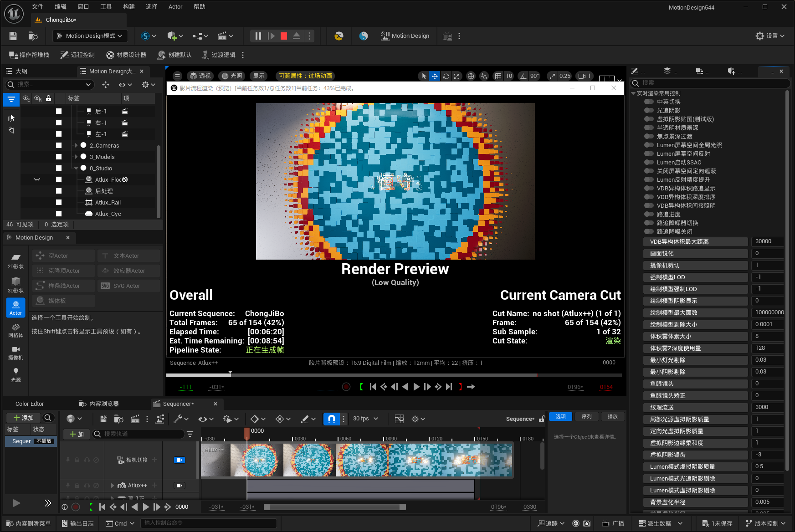Screen dimensions: 795x532
Task: Expand the 2_Cameras folder
Action: (76, 146)
